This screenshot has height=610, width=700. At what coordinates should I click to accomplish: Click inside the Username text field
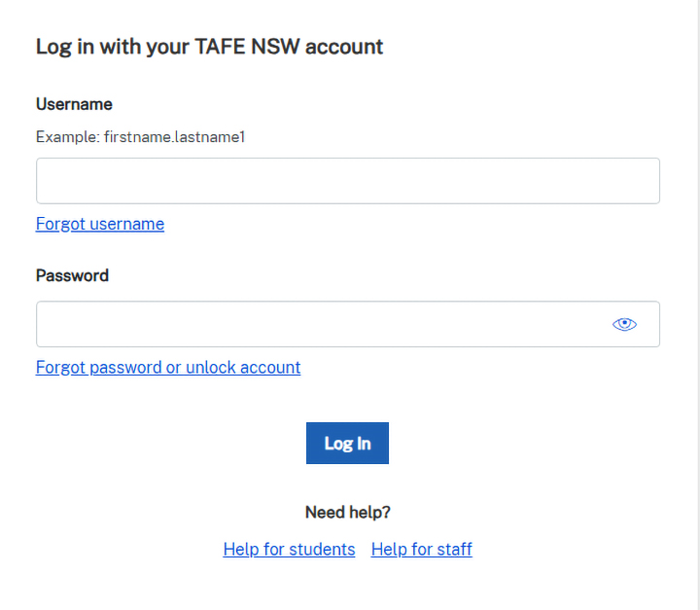pos(347,181)
